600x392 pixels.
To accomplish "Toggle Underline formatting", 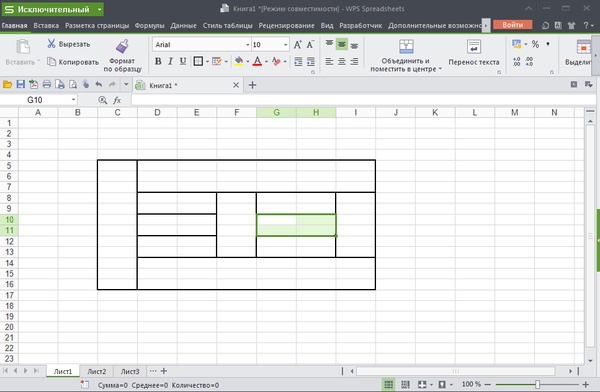I will (x=183, y=61).
